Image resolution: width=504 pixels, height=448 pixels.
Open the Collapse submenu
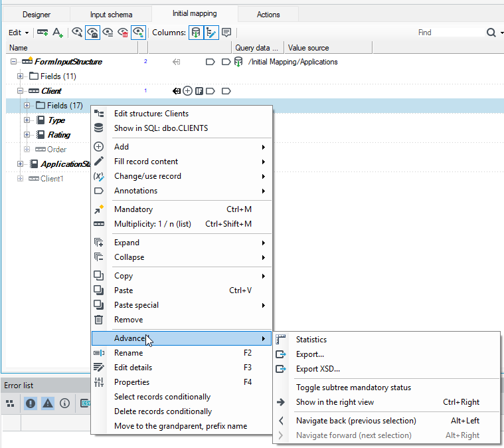[181, 257]
